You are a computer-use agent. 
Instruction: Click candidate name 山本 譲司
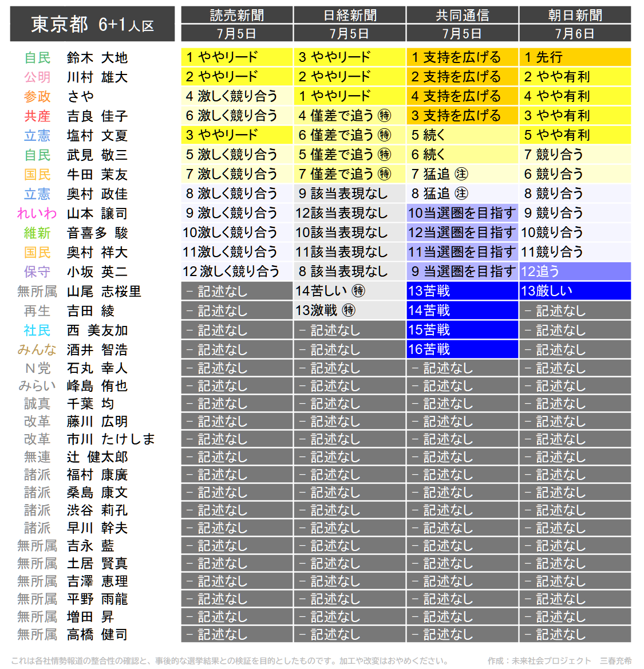(97, 213)
